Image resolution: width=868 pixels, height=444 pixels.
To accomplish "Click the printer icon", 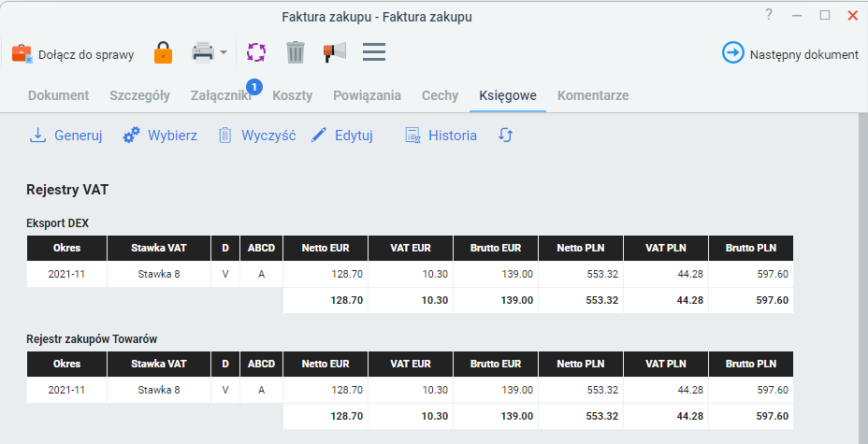I will 203,53.
